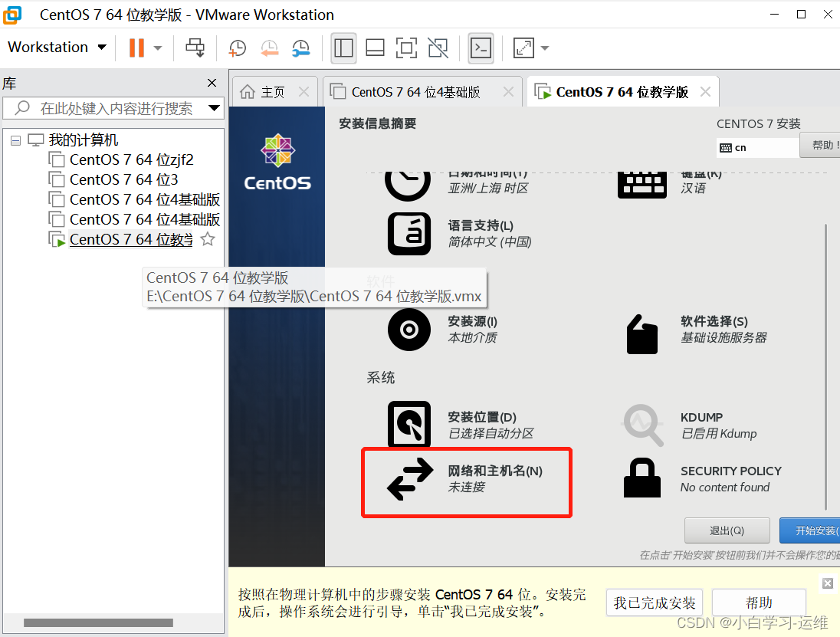Close the CentOS 7 64 位教学版 tab
Screen dimensions: 840x637
click(x=706, y=92)
